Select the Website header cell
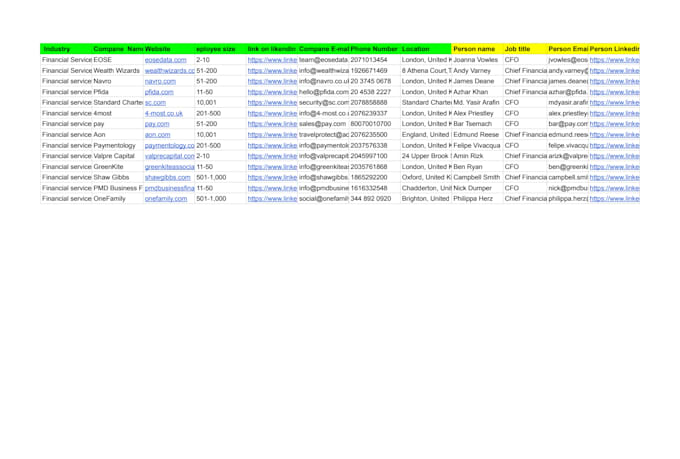Viewport: 680px width, 459px height. [x=169, y=49]
